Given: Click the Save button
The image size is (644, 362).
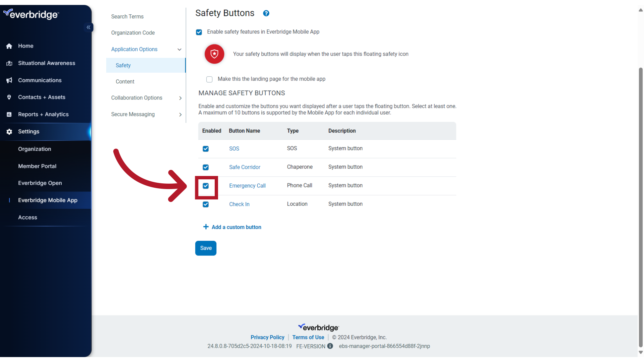Looking at the screenshot, I should click(206, 248).
